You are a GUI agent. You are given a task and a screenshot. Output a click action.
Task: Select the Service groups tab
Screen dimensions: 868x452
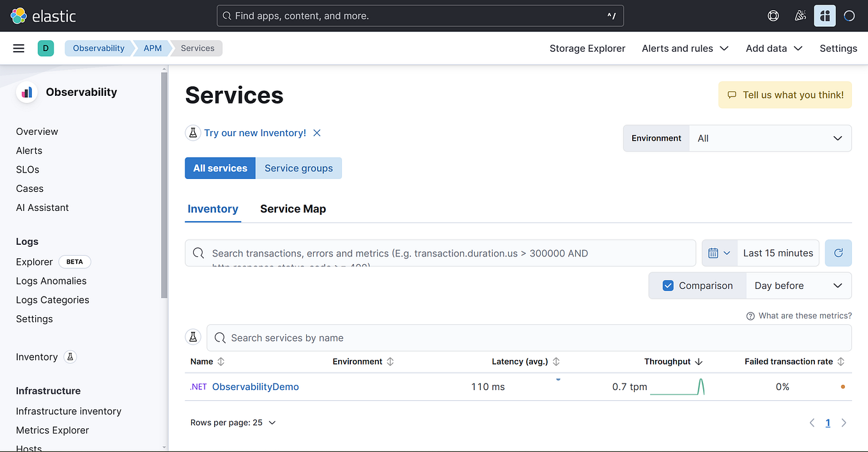click(x=298, y=168)
